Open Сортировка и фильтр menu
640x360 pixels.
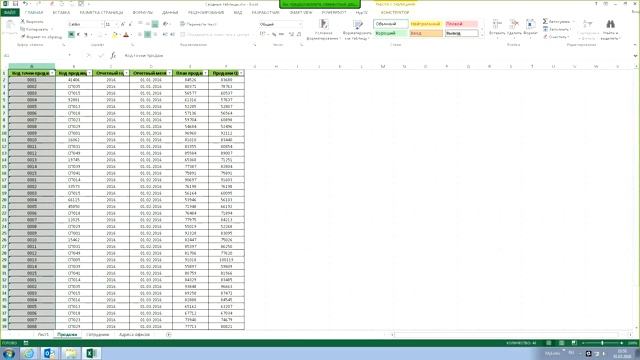click(x=588, y=29)
